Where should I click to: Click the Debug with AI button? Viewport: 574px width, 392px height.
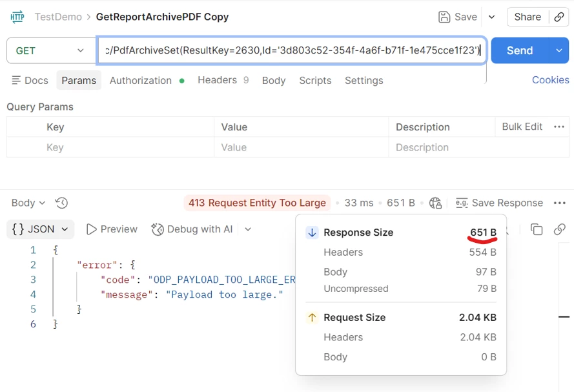[x=192, y=229]
